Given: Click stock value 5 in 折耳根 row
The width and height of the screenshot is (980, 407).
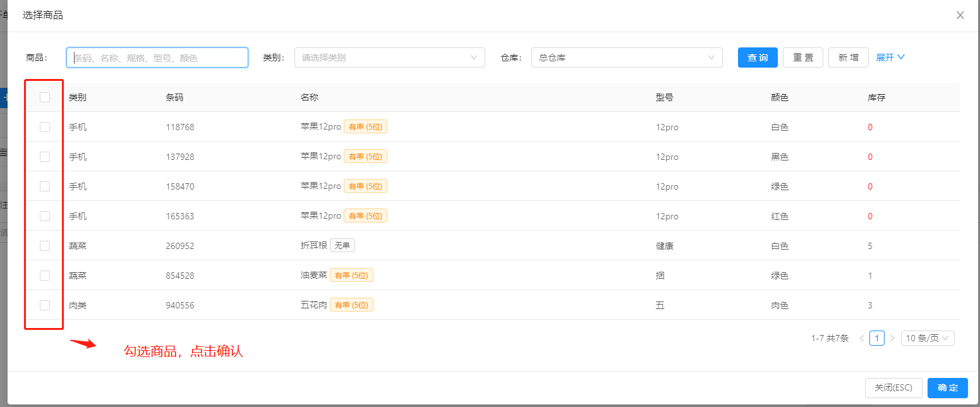Looking at the screenshot, I should click(x=870, y=246).
